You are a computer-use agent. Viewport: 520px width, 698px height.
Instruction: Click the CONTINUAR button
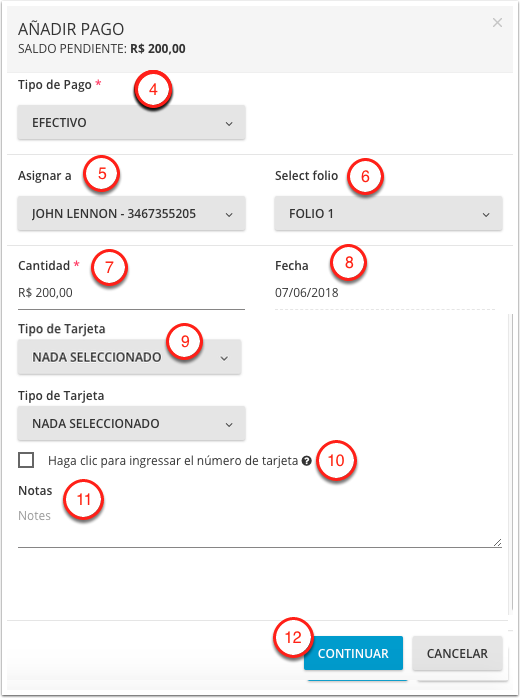tap(353, 653)
